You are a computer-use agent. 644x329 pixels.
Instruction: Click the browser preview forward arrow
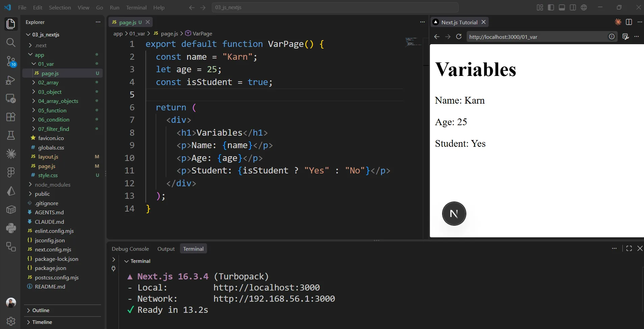448,37
